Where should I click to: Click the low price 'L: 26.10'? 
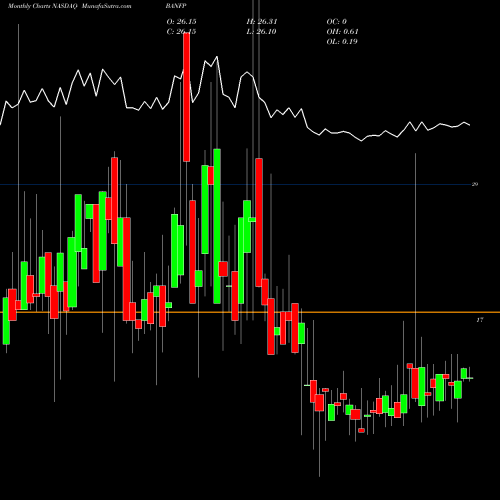pyautogui.click(x=262, y=32)
